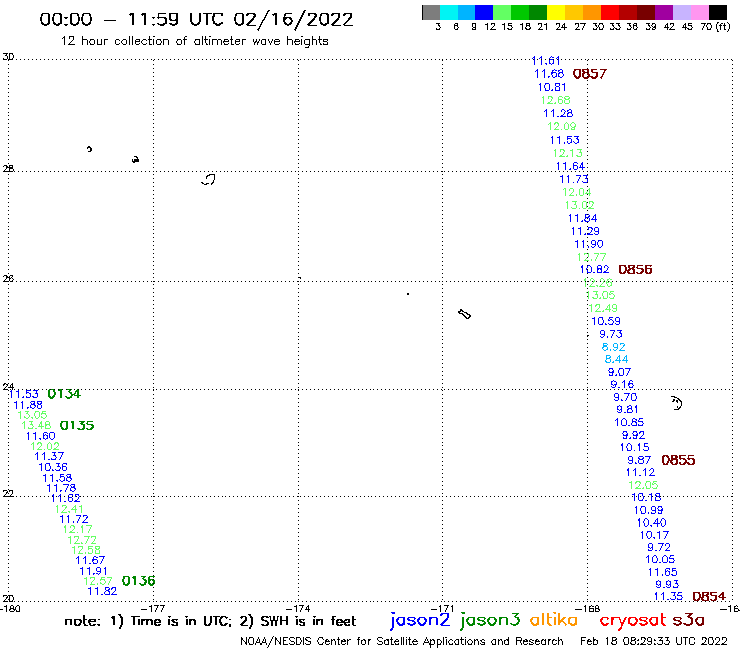Click the 0856 pass time label
Screen dimensions: 740x650
click(x=635, y=270)
